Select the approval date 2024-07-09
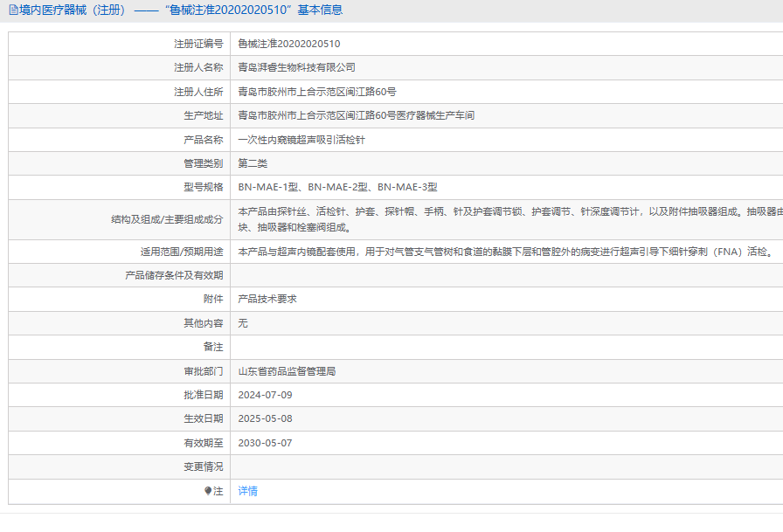The height and width of the screenshot is (532, 783). click(x=265, y=395)
